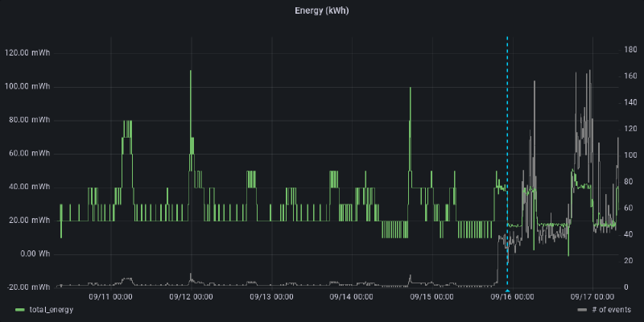The image size is (644, 322).
Task: Click the 09/16 00:00 x-axis label
Action: pyautogui.click(x=512, y=296)
